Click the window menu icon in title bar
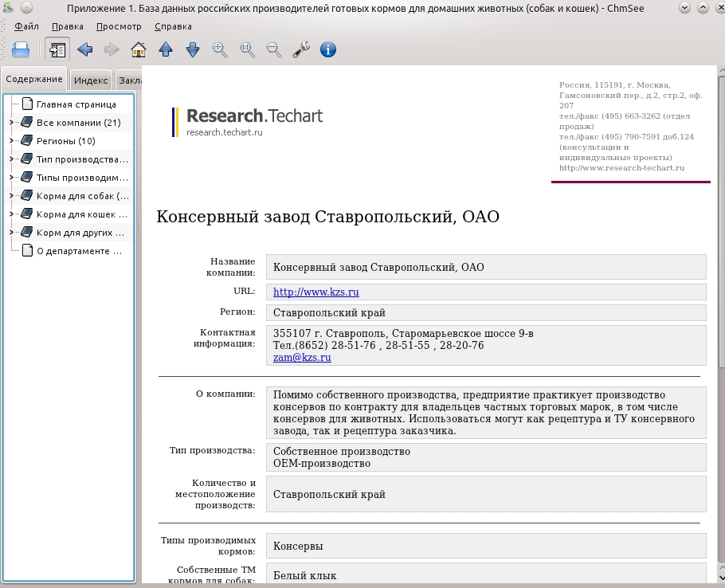The height and width of the screenshot is (588, 725). point(8,7)
